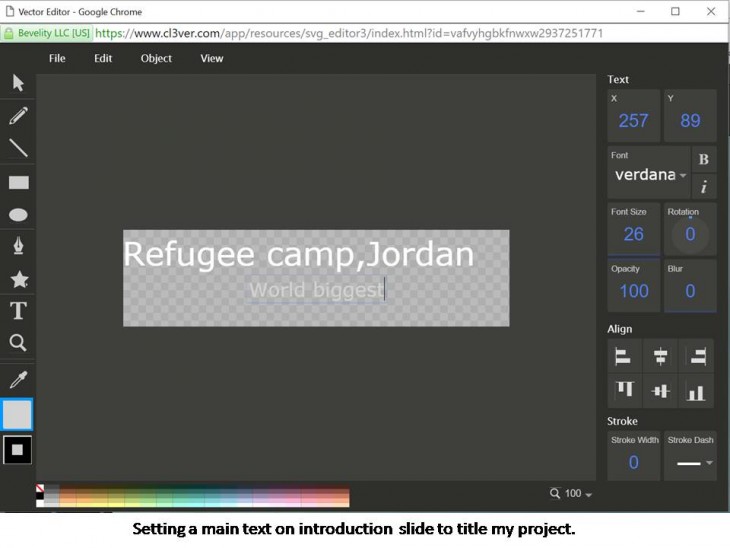Open the zoom level 100 dropdown
Screen dimensions: 730x548
(x=572, y=494)
